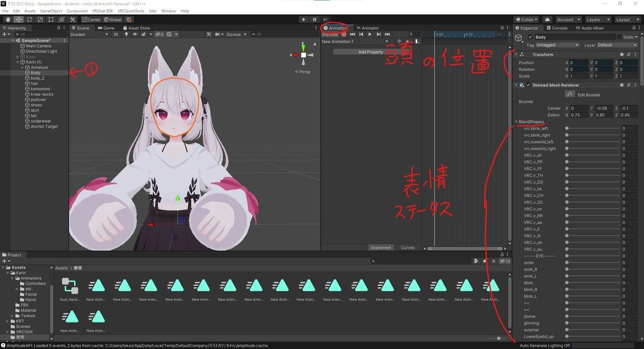Click the Transform component help icon

[622, 54]
